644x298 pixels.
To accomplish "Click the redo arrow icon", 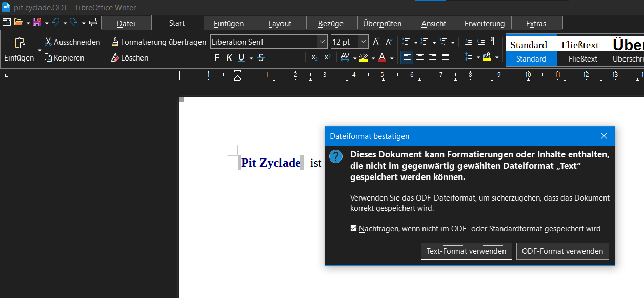I will click(74, 22).
